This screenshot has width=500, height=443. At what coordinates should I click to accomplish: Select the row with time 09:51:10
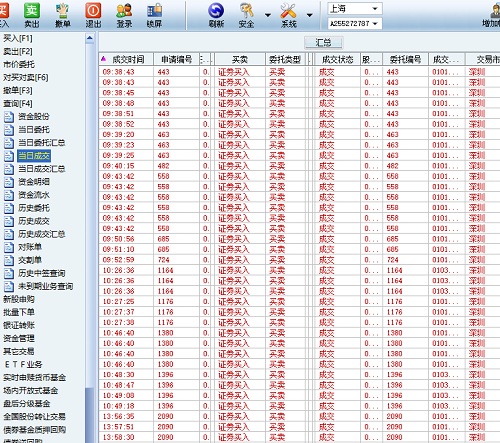click(299, 249)
